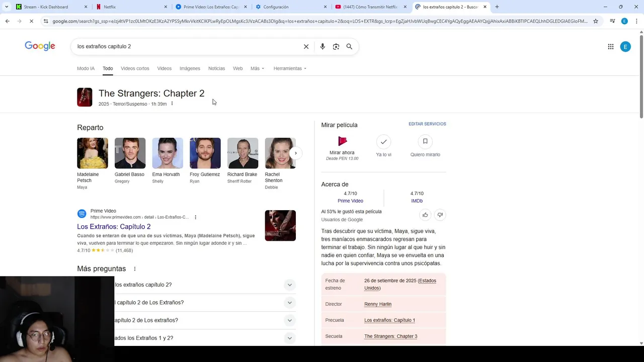This screenshot has width=644, height=362.
Task: Close the Kick Dashboard tab
Action: (x=86, y=7)
